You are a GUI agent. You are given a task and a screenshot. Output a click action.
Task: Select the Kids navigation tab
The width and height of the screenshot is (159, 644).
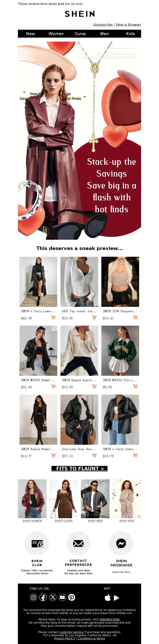coord(130,34)
